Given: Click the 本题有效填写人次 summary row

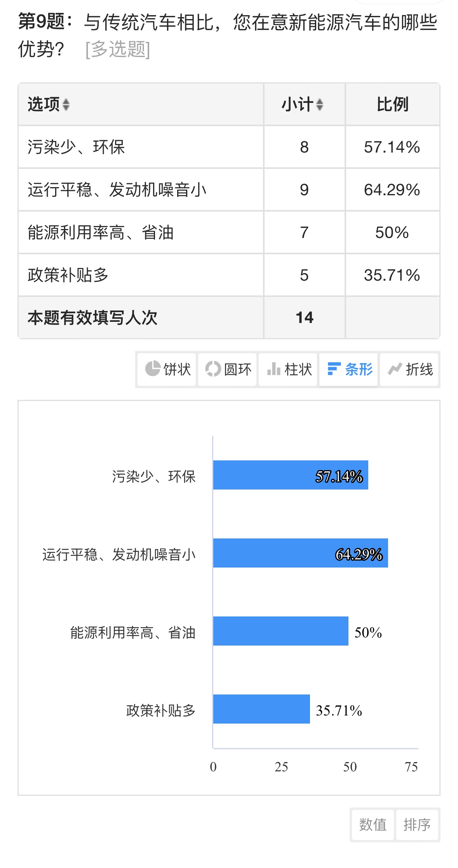Looking at the screenshot, I should coord(229,318).
